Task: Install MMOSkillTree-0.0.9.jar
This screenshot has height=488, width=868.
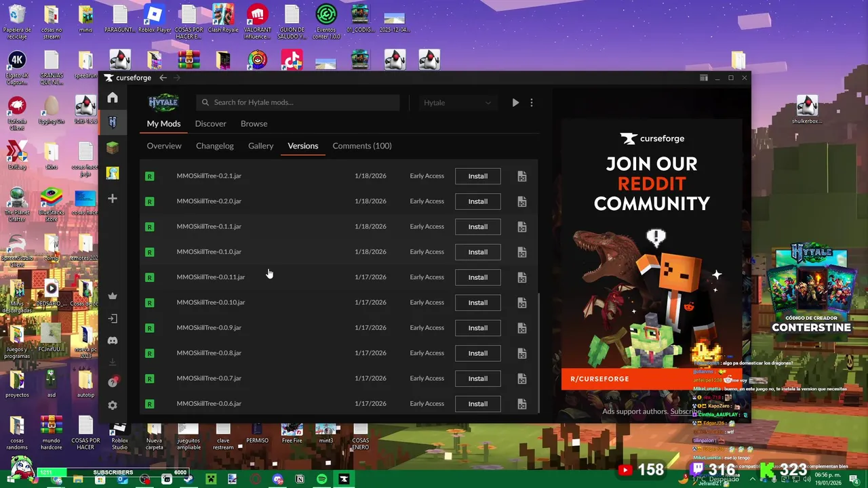Action: 478,328
